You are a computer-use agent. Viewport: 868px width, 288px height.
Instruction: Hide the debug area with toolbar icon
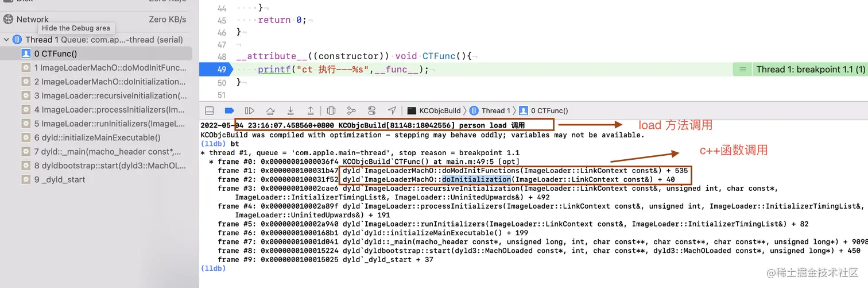[210, 110]
